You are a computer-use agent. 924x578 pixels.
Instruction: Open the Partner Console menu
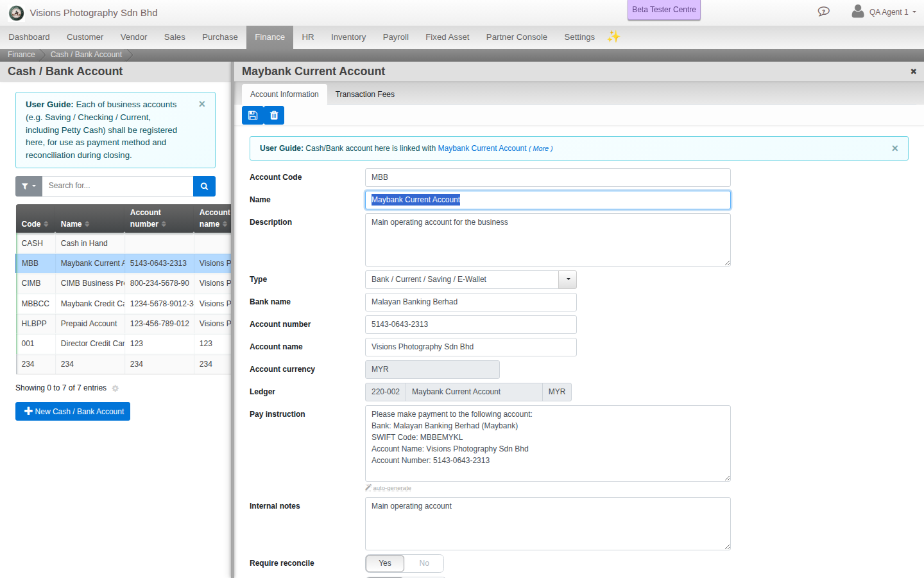(517, 37)
